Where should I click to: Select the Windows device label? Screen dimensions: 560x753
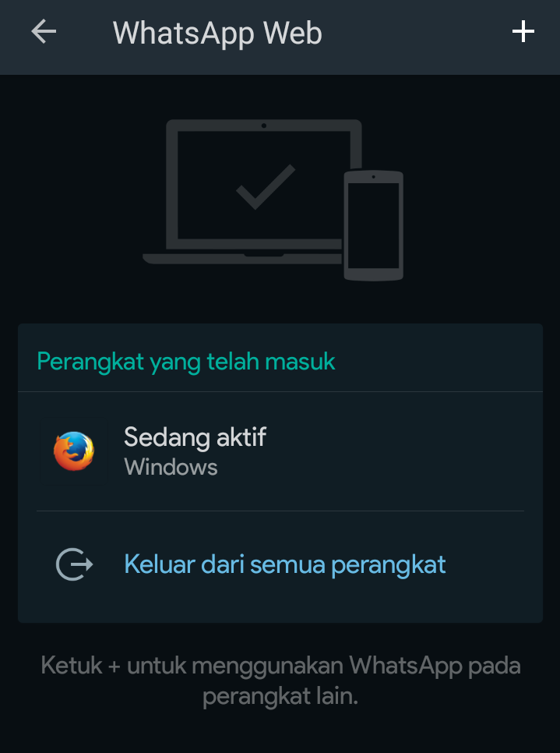pyautogui.click(x=171, y=467)
